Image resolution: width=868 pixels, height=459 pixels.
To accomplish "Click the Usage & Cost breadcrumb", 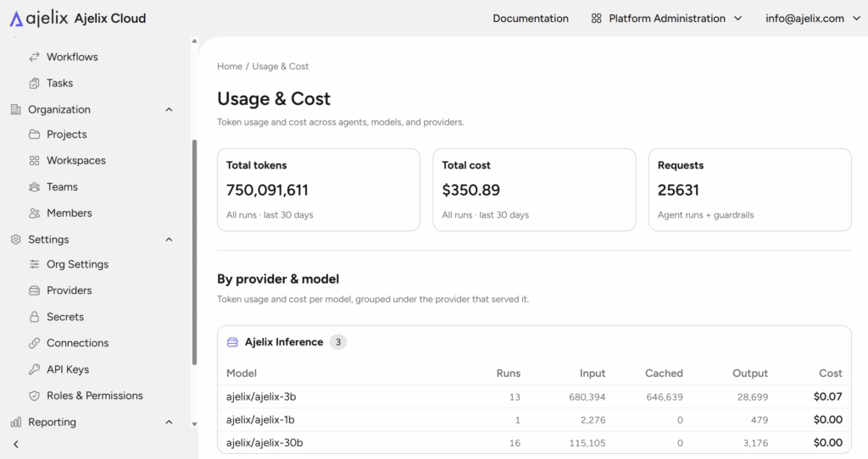I will [x=281, y=66].
